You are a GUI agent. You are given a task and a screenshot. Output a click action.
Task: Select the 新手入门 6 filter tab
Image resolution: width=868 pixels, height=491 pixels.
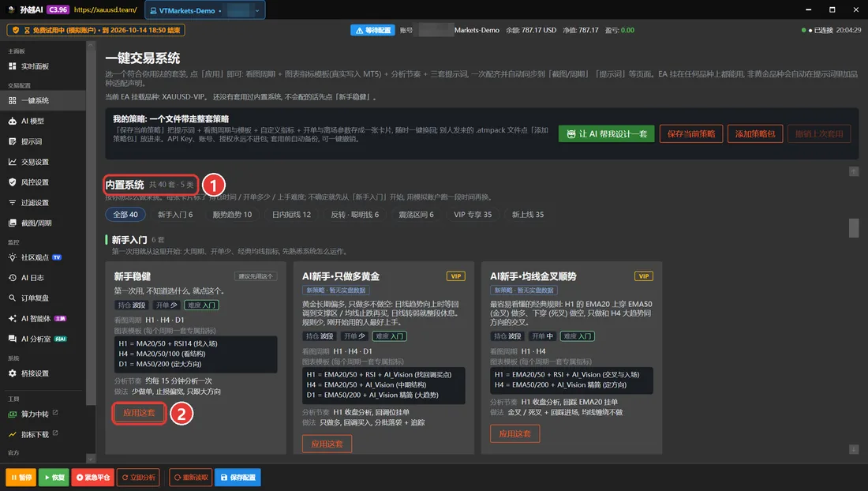click(x=175, y=215)
